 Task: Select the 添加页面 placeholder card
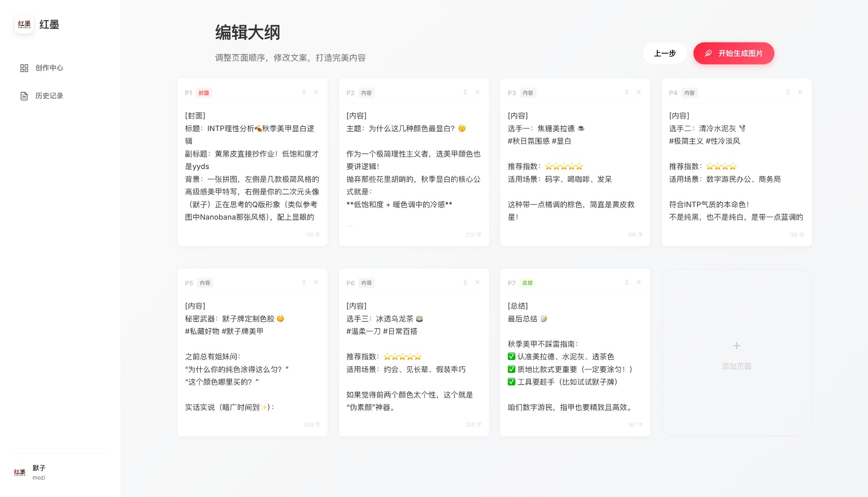coord(736,352)
